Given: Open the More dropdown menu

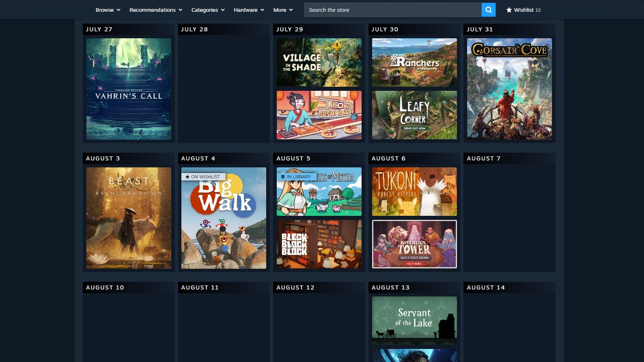Looking at the screenshot, I should [x=283, y=10].
